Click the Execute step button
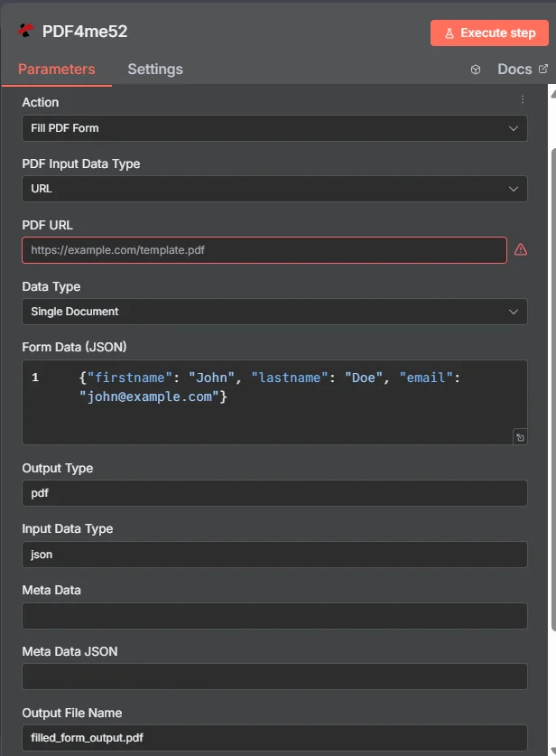This screenshot has height=756, width=556. (x=489, y=33)
